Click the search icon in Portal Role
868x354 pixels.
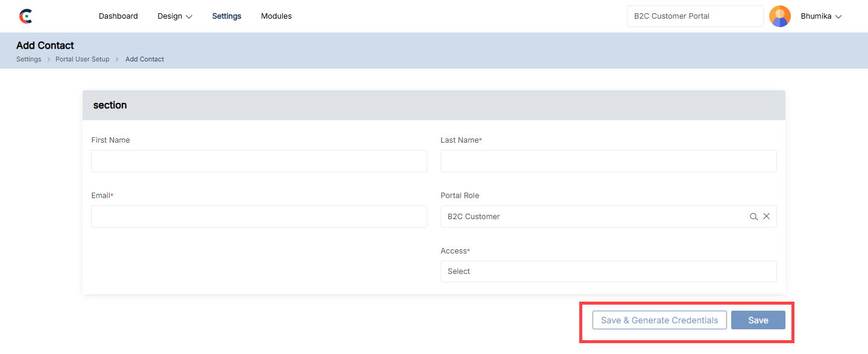[753, 217]
